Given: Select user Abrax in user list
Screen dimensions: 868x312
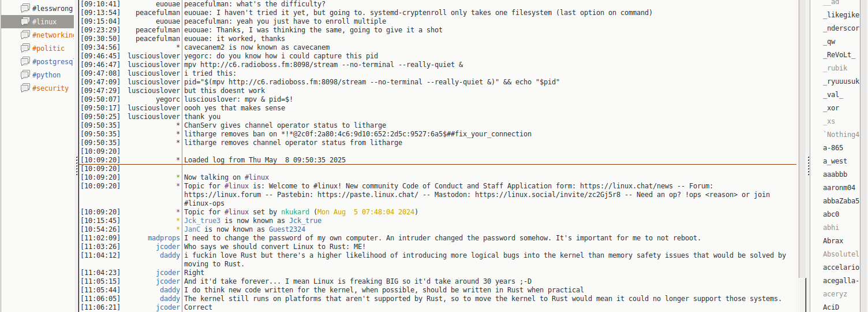Looking at the screenshot, I should (x=833, y=241).
